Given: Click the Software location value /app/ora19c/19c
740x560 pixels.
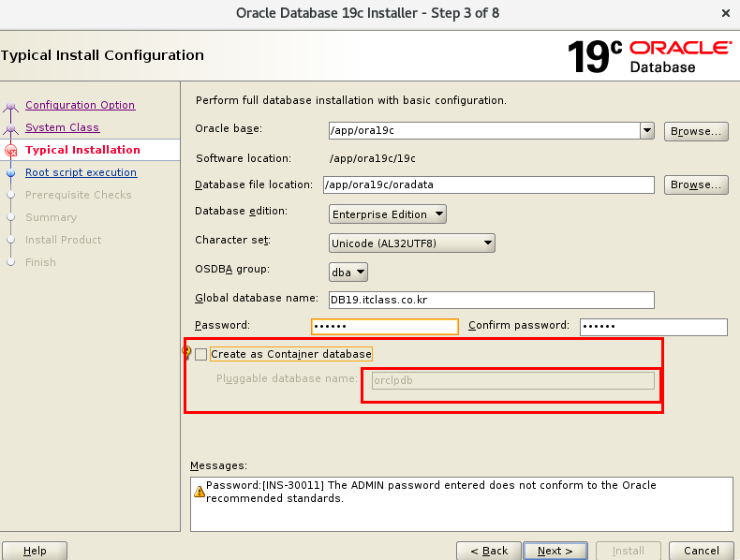Looking at the screenshot, I should pos(373,158).
